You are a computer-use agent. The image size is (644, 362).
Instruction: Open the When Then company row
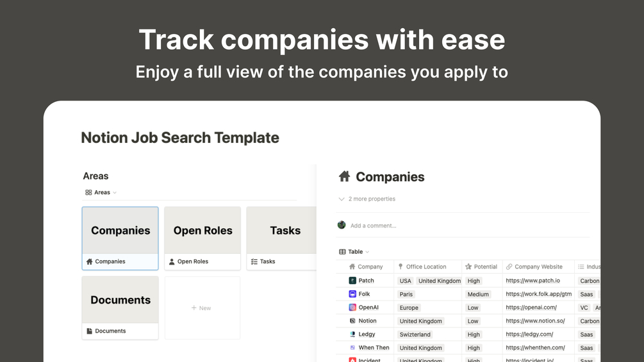(374, 348)
